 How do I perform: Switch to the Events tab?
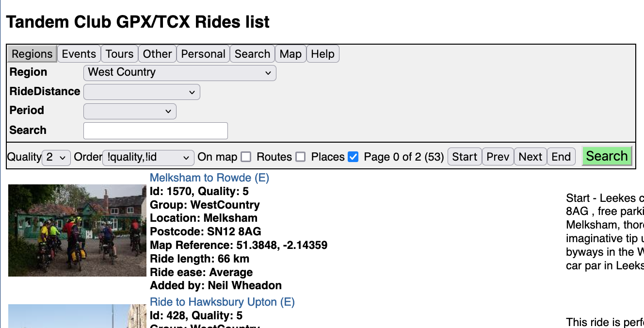tap(79, 54)
